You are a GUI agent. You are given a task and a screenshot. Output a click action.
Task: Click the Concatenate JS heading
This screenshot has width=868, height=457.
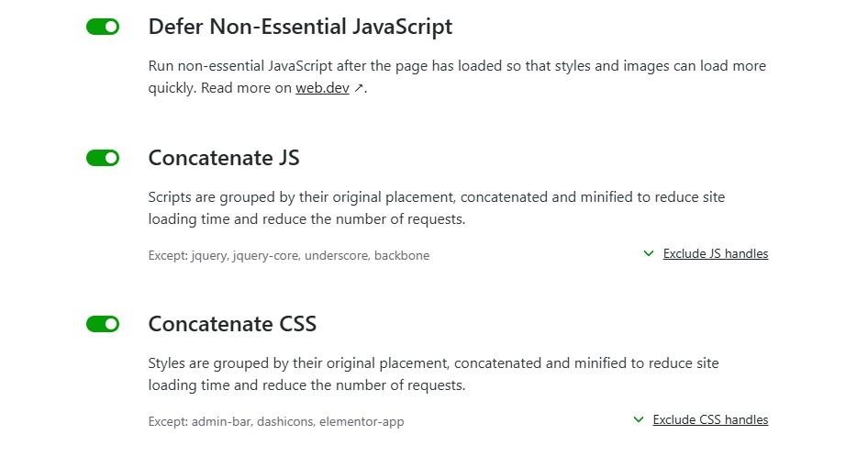pyautogui.click(x=224, y=158)
